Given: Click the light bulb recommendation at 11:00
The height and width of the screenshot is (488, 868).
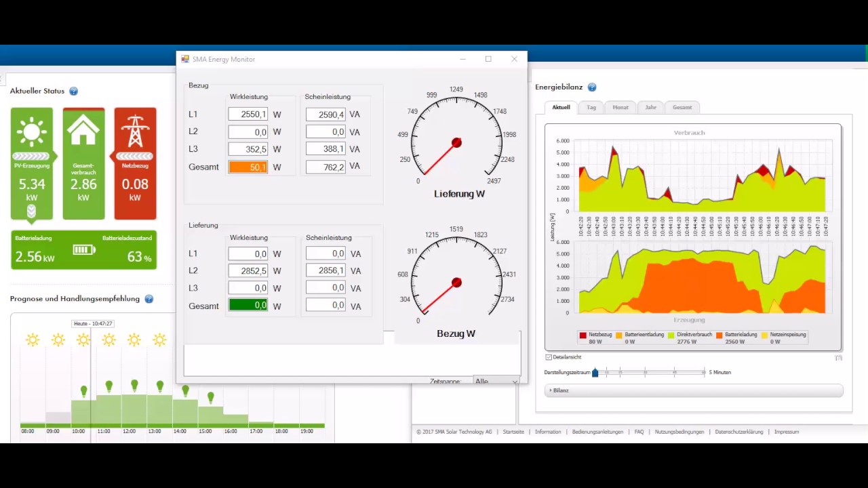Looking at the screenshot, I should point(109,386).
